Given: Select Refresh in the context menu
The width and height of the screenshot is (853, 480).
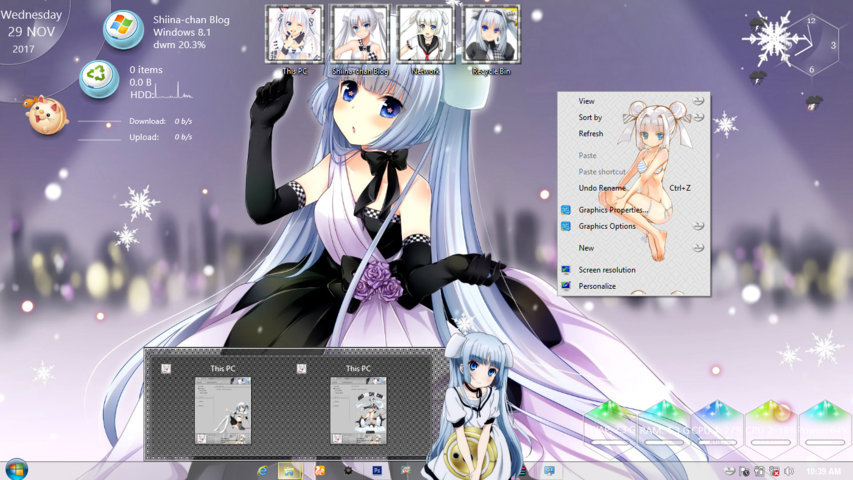Looking at the screenshot, I should [591, 133].
